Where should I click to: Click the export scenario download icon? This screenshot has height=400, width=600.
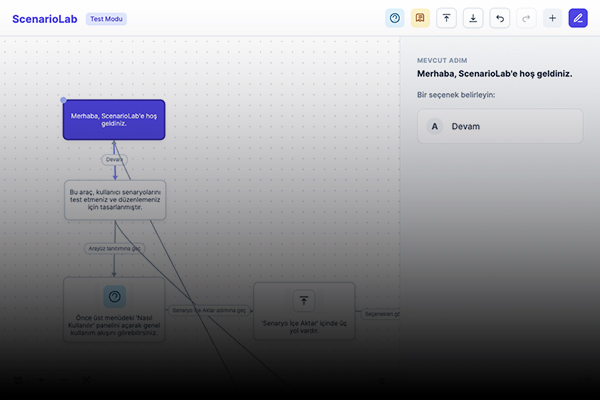pos(473,18)
